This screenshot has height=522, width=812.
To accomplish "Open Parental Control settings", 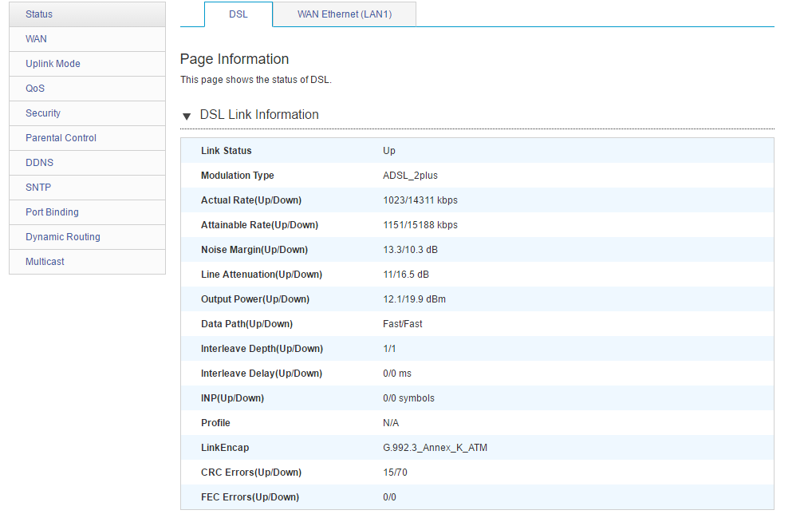I will [x=61, y=138].
